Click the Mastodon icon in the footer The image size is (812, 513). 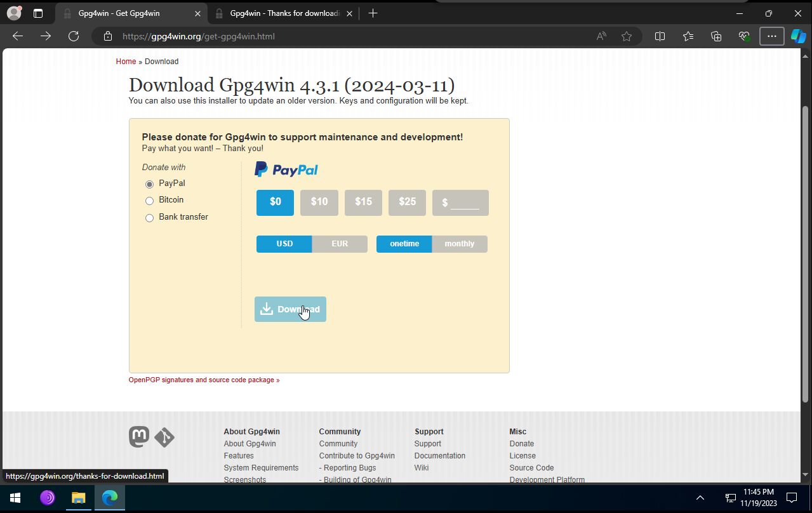point(139,437)
